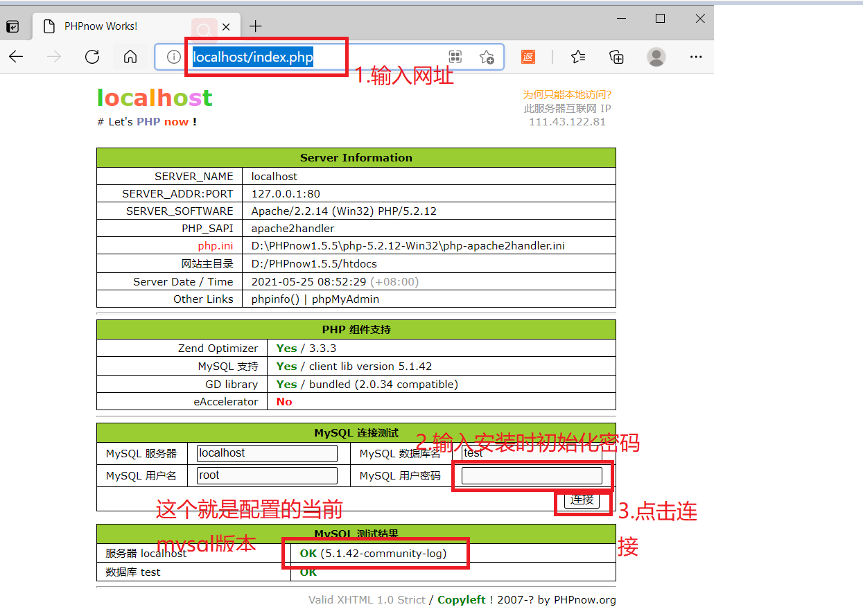Image resolution: width=863 pixels, height=616 pixels.
Task: Open the orange cashback extension icon
Action: [528, 58]
